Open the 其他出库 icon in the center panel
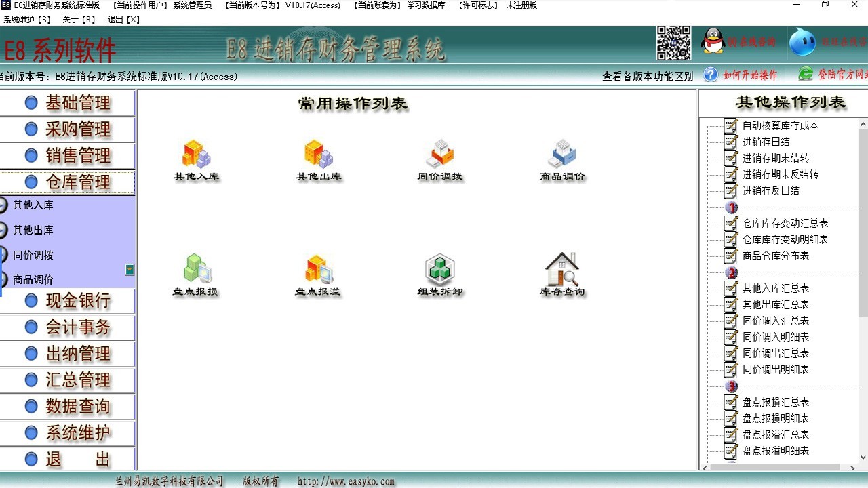 (x=318, y=155)
